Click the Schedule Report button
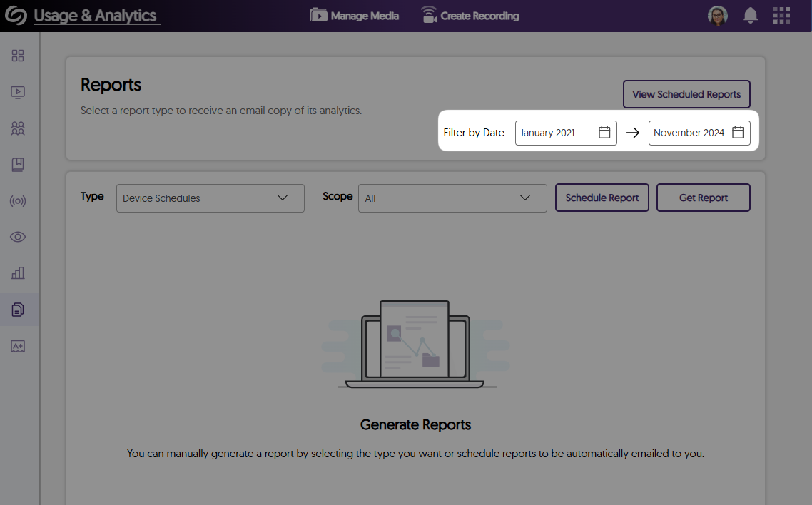 602,198
